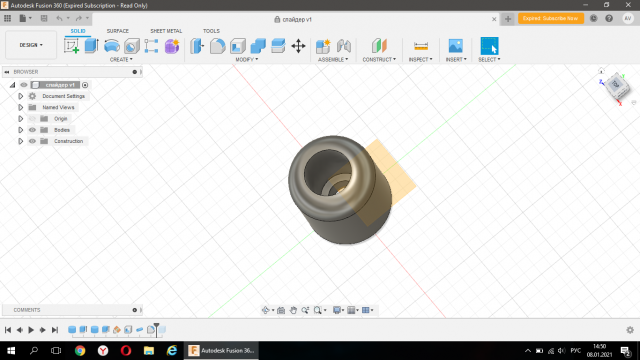Select the Orbit navigation tool
This screenshot has height=360, width=640.
point(266,310)
